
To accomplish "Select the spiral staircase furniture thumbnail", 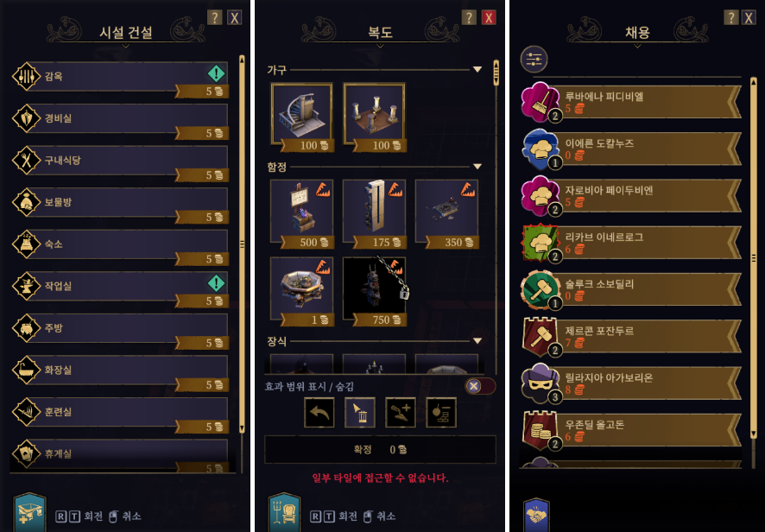I will click(x=302, y=117).
